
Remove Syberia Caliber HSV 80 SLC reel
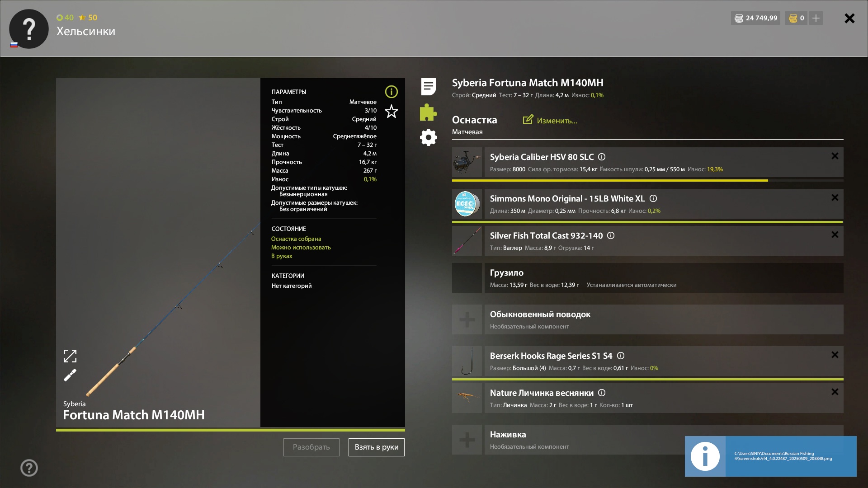coord(835,156)
